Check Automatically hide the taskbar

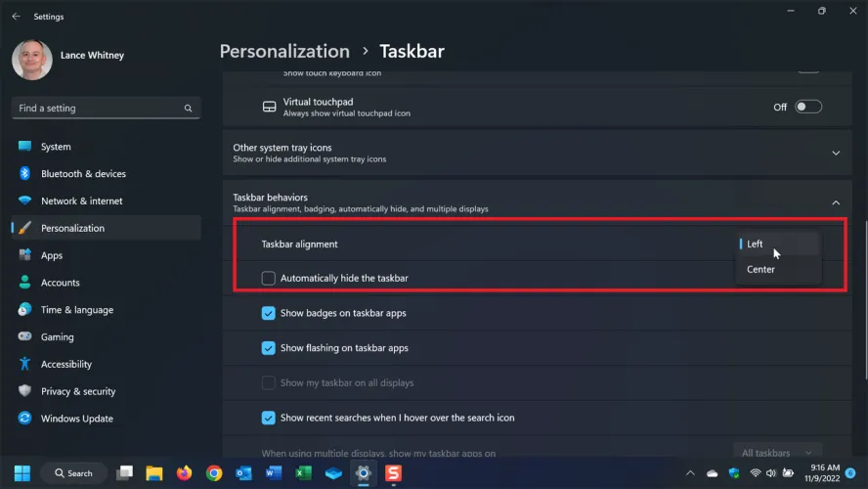269,279
